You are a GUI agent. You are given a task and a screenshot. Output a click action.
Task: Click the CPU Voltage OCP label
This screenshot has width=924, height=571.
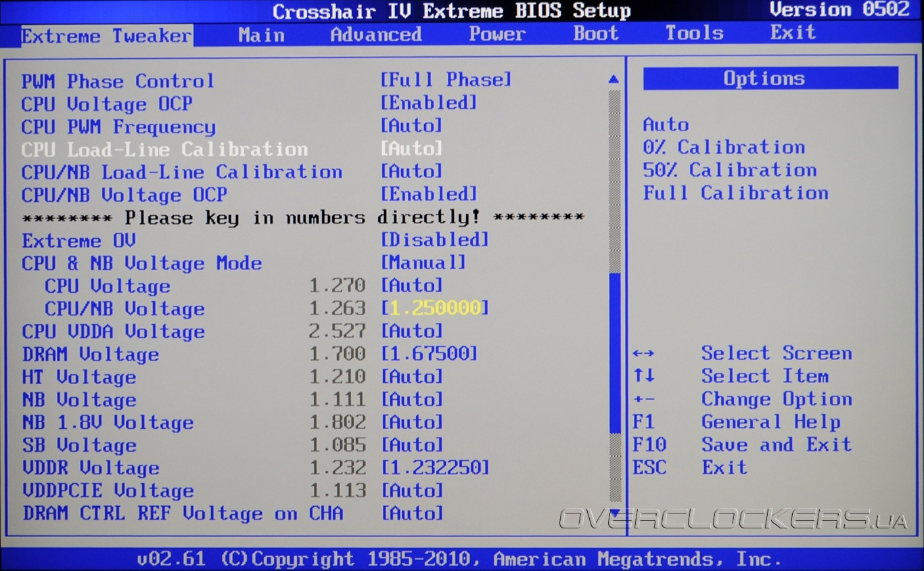coord(106,104)
